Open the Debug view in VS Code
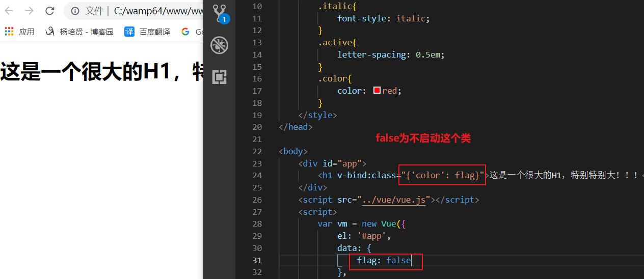 pos(220,45)
